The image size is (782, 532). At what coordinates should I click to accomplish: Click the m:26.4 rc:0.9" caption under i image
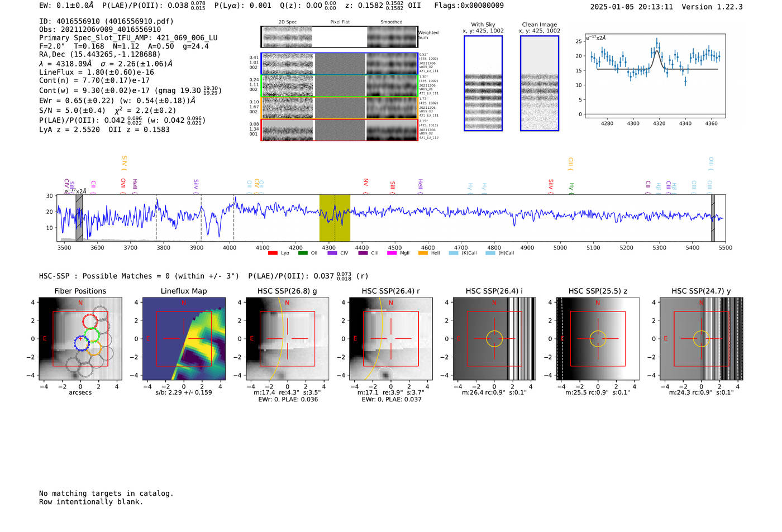494,392
